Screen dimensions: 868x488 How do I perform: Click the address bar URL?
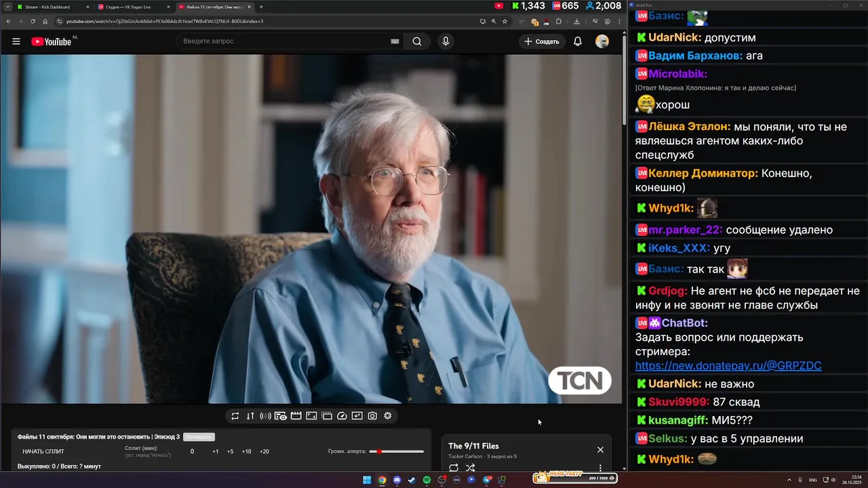(165, 21)
